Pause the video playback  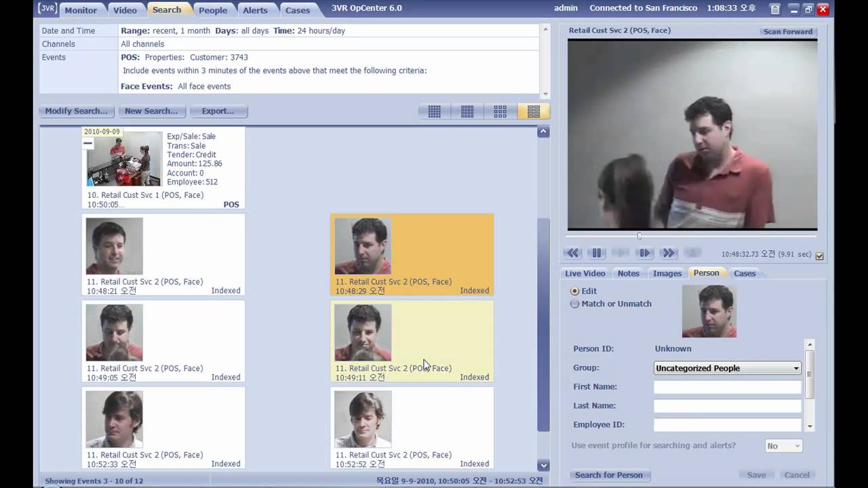point(597,253)
